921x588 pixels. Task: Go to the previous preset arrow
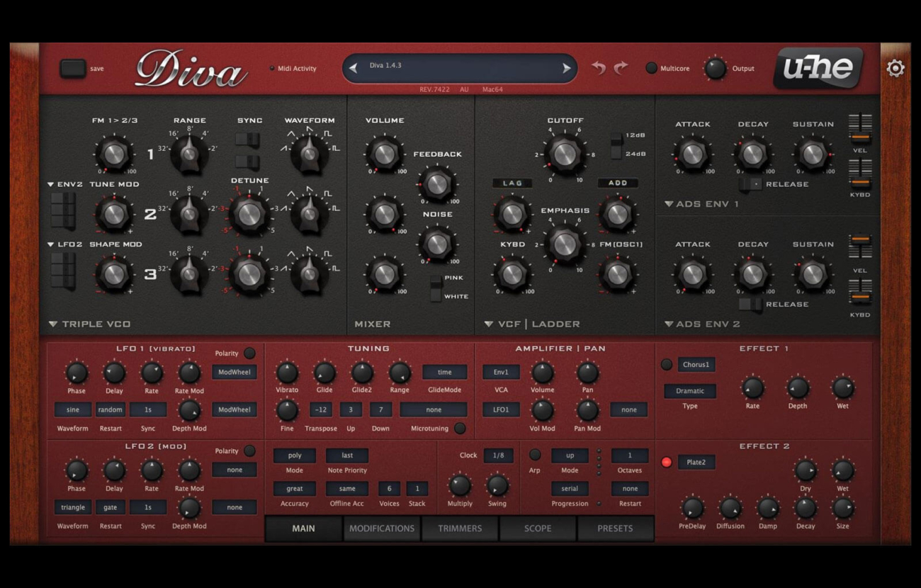coord(353,69)
